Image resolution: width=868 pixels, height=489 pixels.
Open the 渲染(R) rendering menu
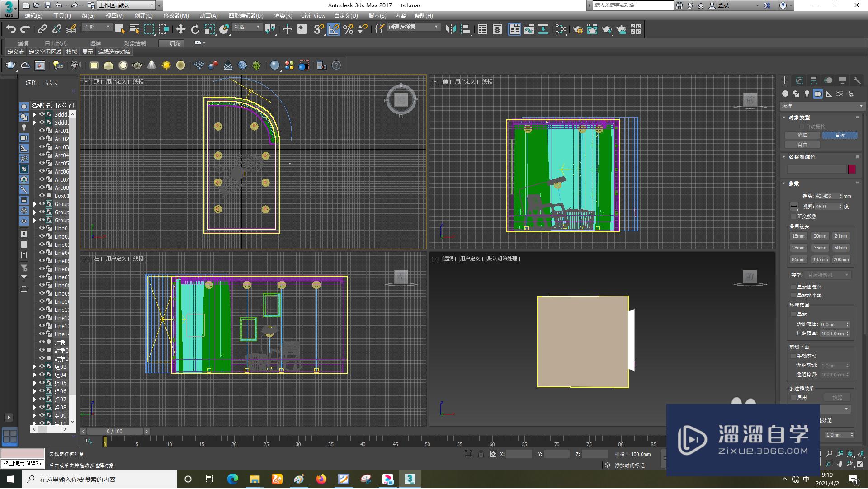click(x=283, y=15)
